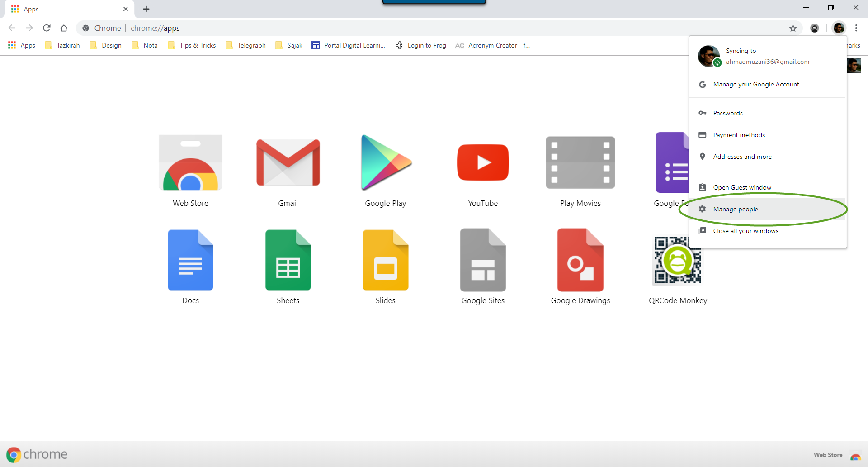Click Manage your Google Account

(x=756, y=85)
